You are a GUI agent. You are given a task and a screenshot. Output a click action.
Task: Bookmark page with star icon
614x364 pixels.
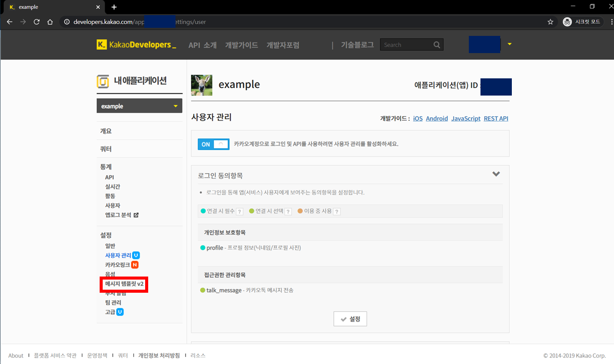point(550,22)
